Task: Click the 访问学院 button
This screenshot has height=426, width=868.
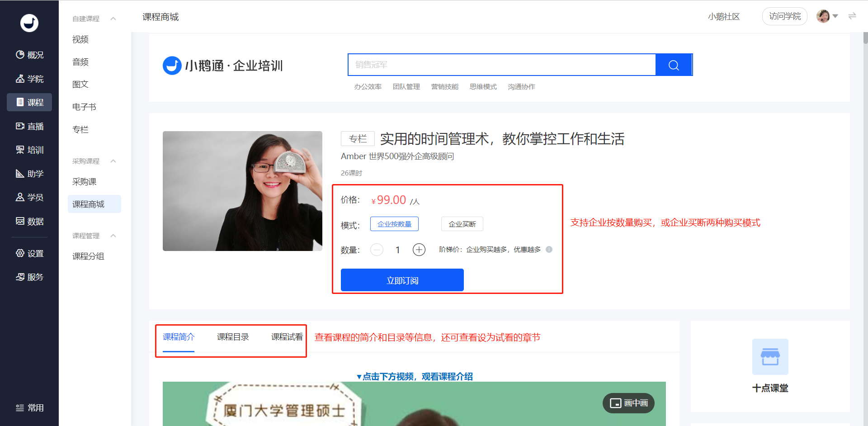Action: click(785, 16)
